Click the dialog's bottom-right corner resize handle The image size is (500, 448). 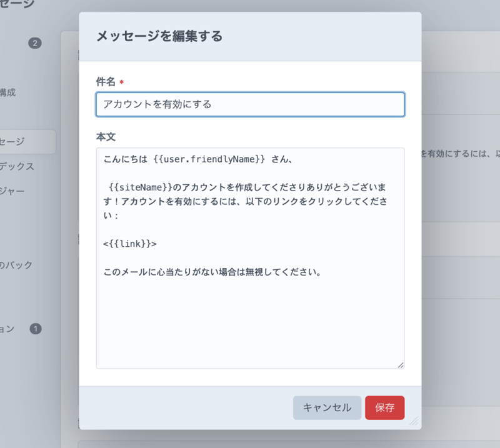414,422
